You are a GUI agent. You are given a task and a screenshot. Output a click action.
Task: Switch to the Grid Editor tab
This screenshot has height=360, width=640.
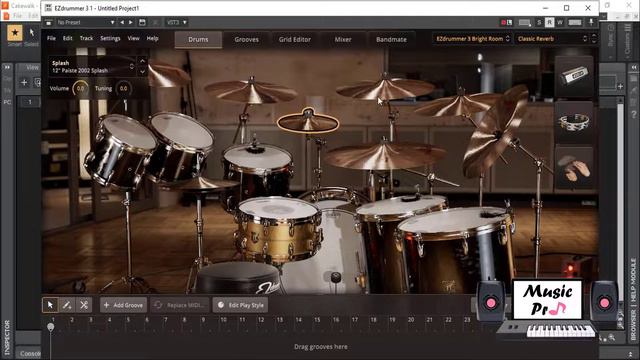point(295,40)
